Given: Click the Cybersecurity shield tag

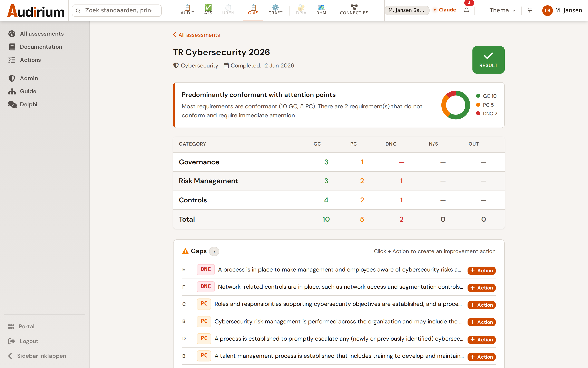Looking at the screenshot, I should coord(196,66).
